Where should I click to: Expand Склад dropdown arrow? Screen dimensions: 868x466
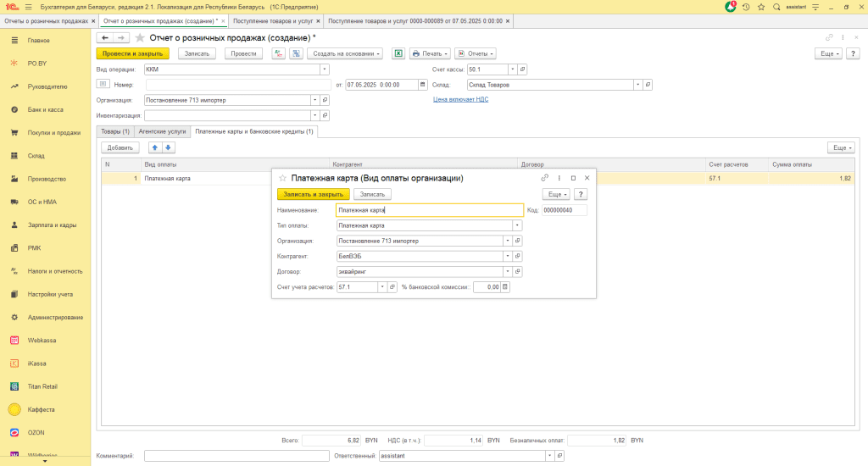637,85
